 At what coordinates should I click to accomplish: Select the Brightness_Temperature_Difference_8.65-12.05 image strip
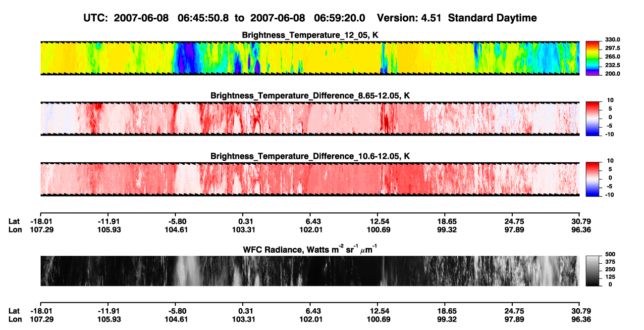coord(310,118)
